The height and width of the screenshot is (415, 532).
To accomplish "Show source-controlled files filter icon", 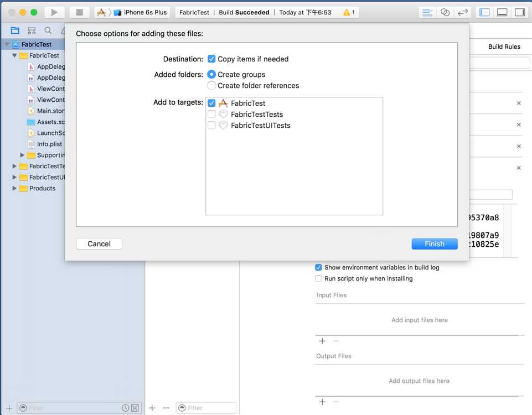I will 135,408.
